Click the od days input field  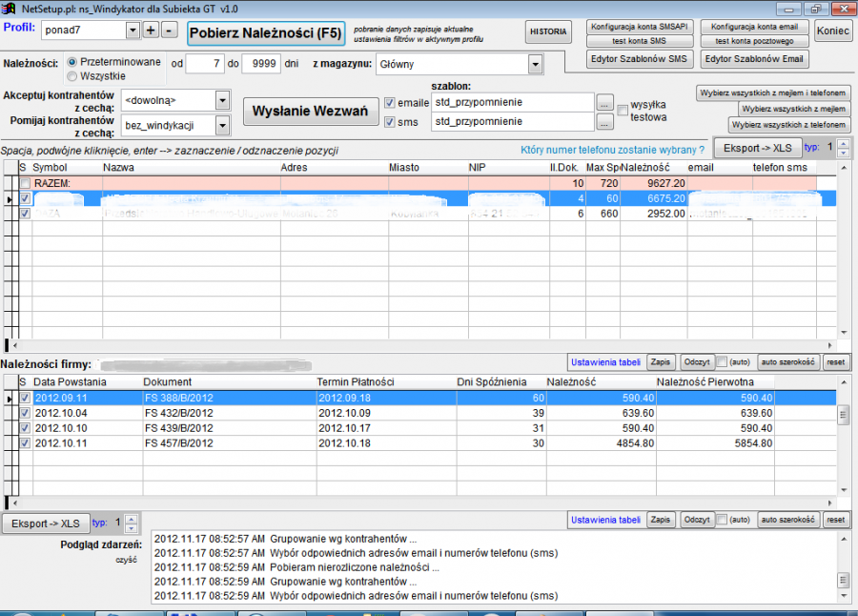[x=205, y=64]
